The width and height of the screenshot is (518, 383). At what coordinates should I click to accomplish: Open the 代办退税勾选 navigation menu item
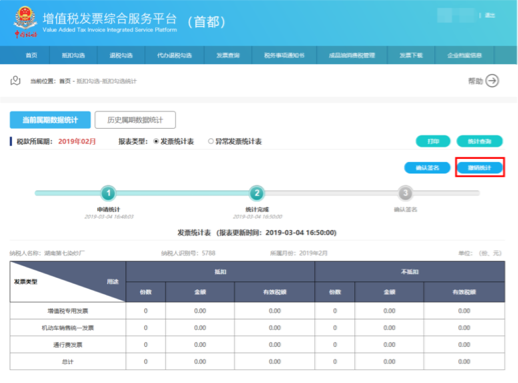(x=174, y=55)
